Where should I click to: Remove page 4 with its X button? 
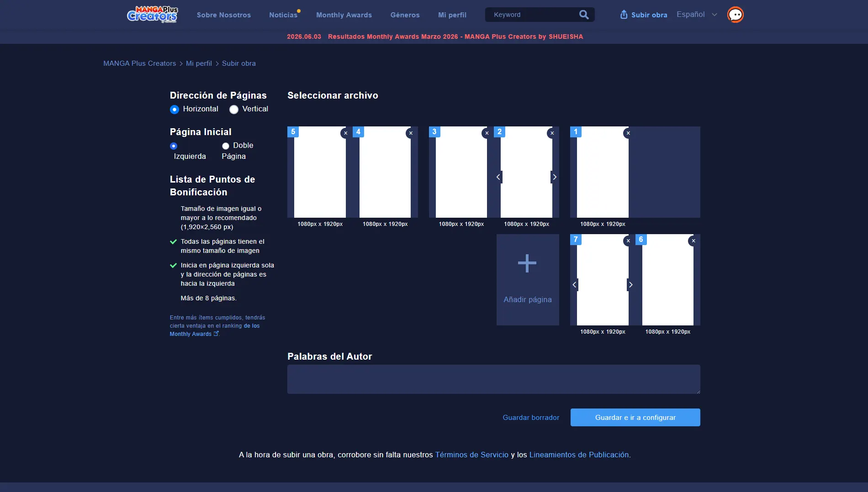(411, 133)
